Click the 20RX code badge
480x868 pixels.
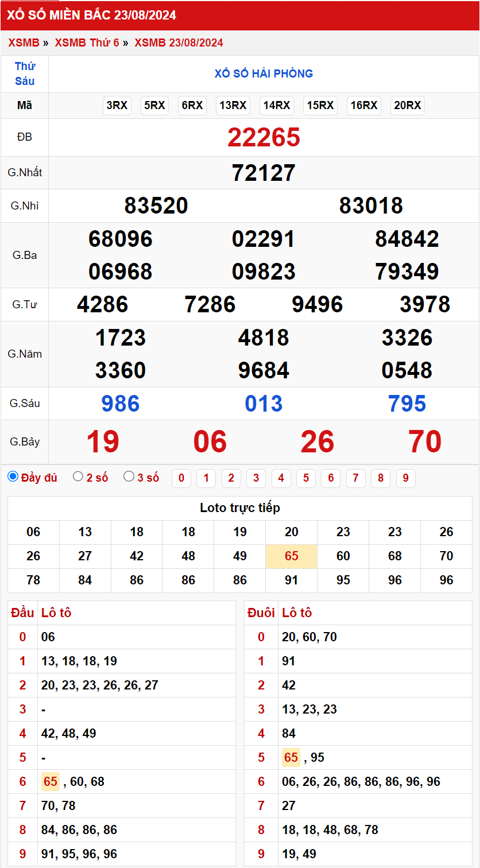(x=408, y=106)
